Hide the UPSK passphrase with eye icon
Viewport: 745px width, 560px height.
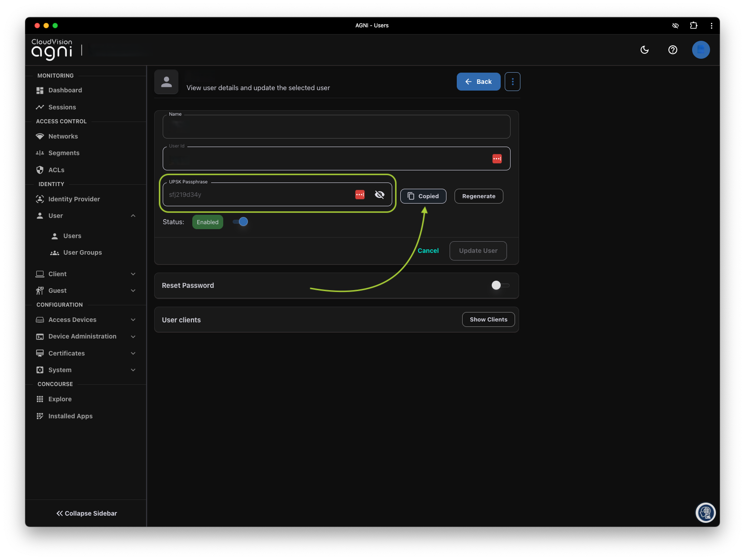click(x=379, y=195)
